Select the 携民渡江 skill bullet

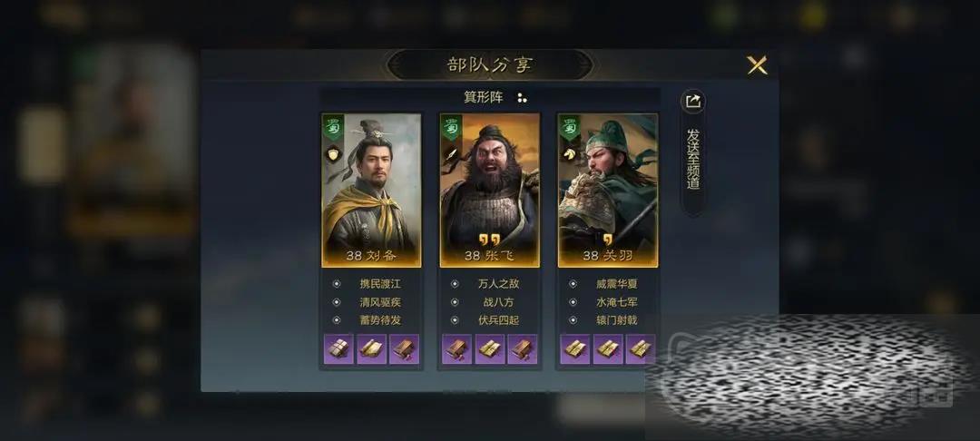click(x=337, y=284)
